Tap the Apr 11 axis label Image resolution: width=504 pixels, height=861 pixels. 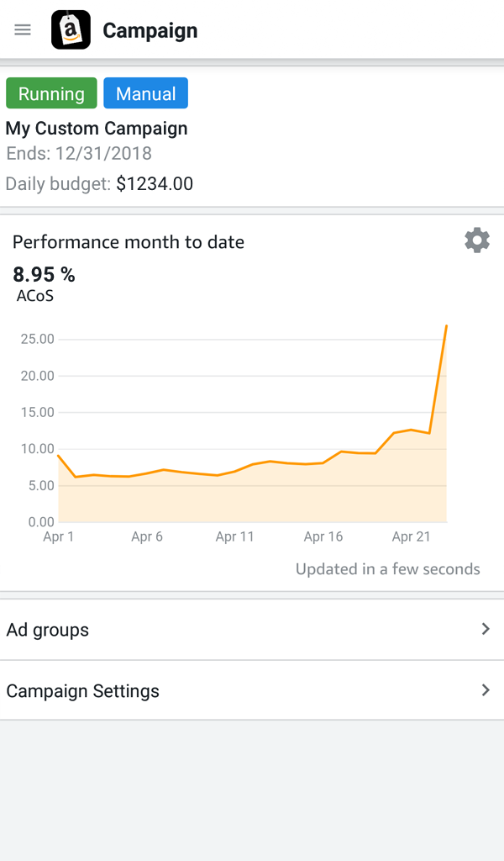234,537
